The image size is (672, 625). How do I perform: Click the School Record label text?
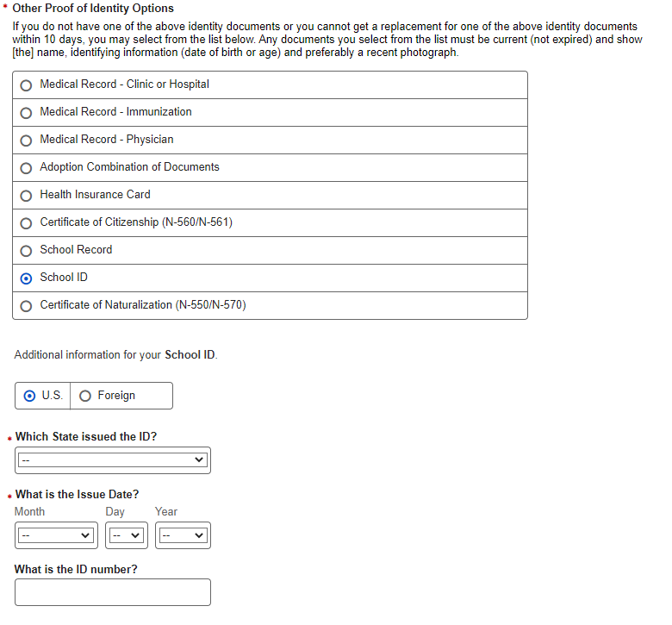(76, 250)
